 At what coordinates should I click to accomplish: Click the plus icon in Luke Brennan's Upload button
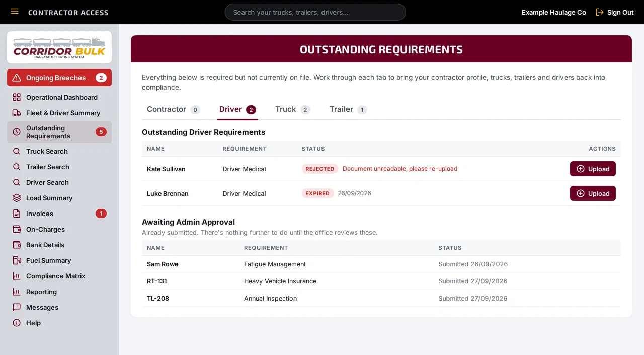pos(581,193)
